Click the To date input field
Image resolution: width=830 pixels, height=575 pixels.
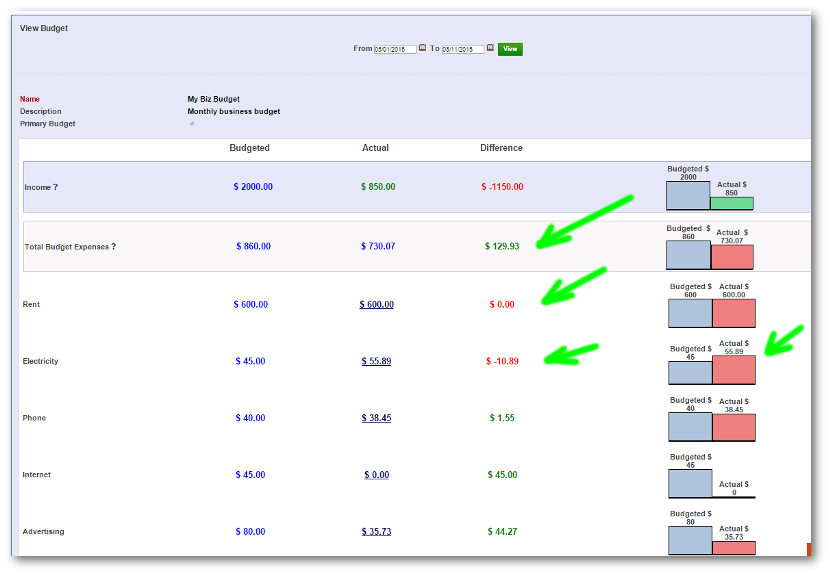point(463,49)
